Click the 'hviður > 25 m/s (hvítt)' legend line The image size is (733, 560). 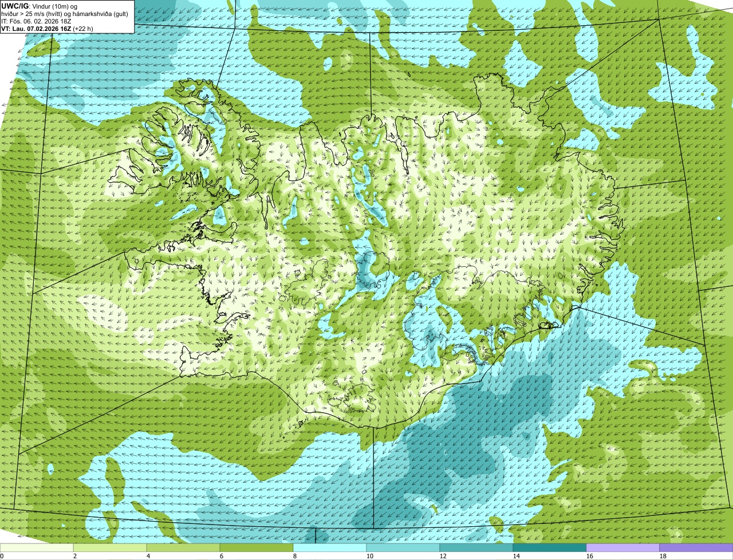66,13
